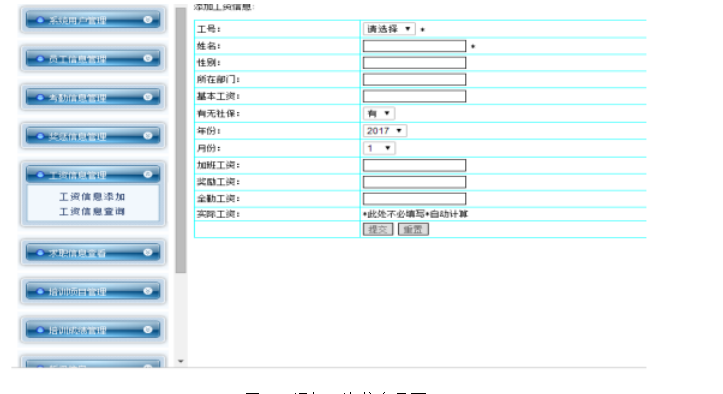Focus the 所在部门 input field
723x394 pixels.
coord(414,79)
